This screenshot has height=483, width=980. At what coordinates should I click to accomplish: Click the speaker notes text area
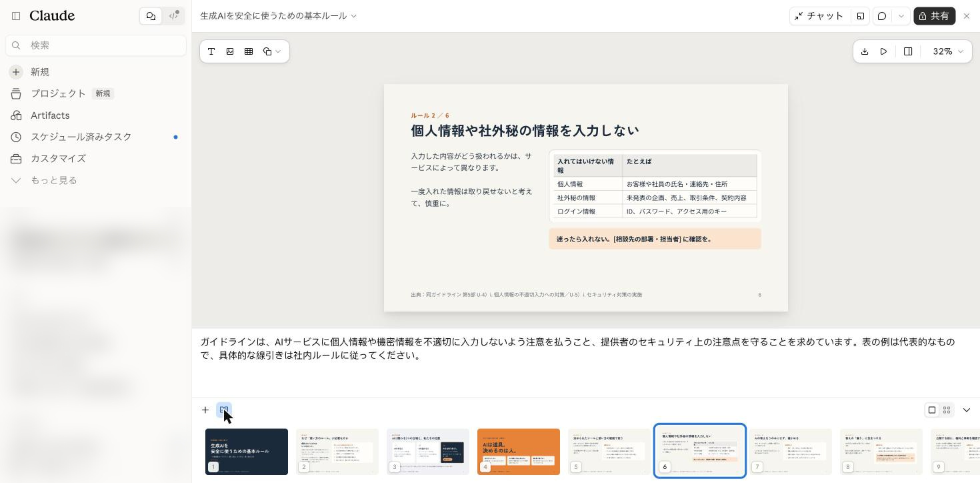[586, 362]
